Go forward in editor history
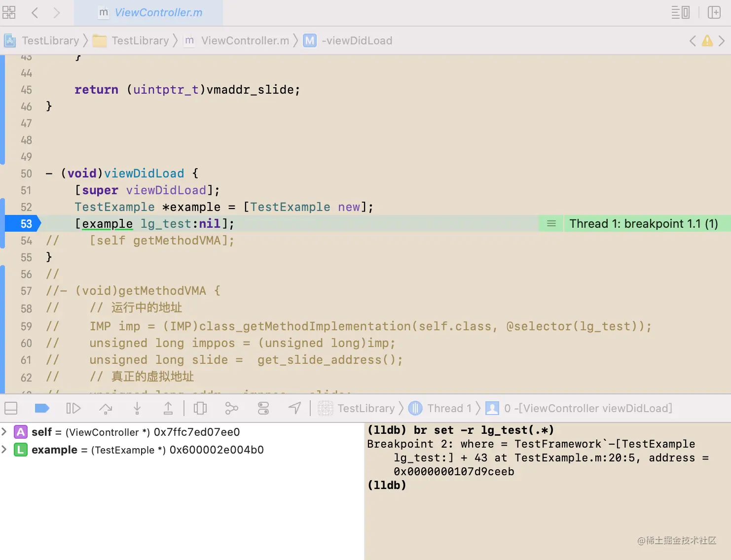The height and width of the screenshot is (560, 731). (x=57, y=12)
